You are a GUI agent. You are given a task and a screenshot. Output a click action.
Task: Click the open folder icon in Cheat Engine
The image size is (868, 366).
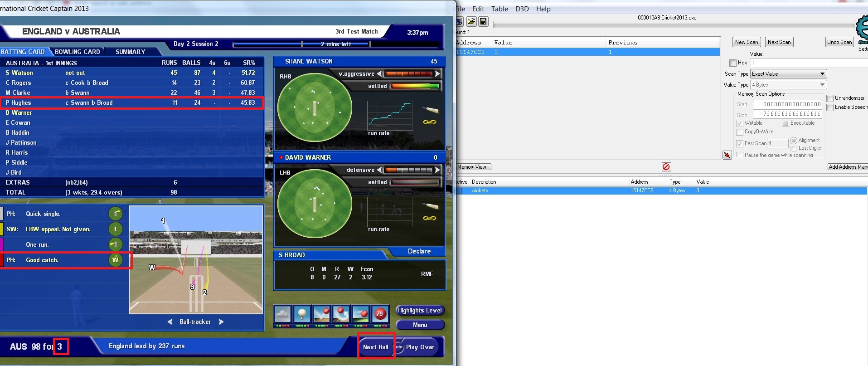pyautogui.click(x=471, y=21)
